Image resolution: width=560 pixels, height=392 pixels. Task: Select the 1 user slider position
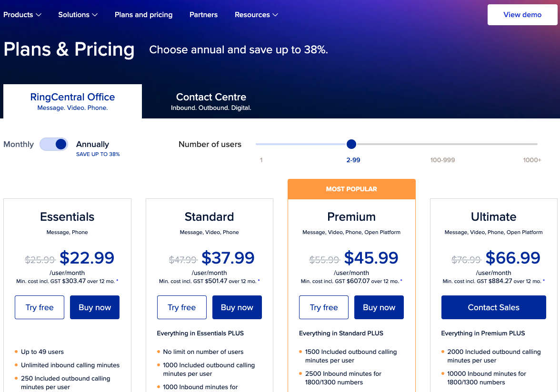[261, 160]
